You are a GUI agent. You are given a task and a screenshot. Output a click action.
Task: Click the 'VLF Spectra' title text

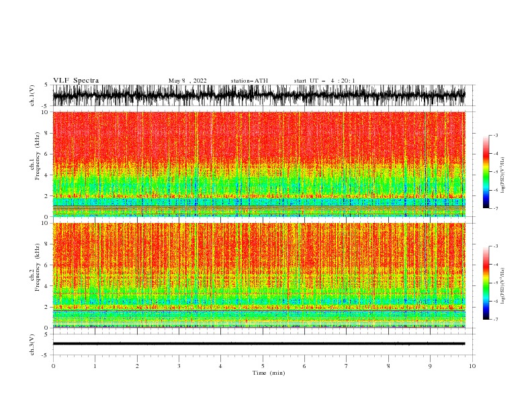[x=76, y=81]
